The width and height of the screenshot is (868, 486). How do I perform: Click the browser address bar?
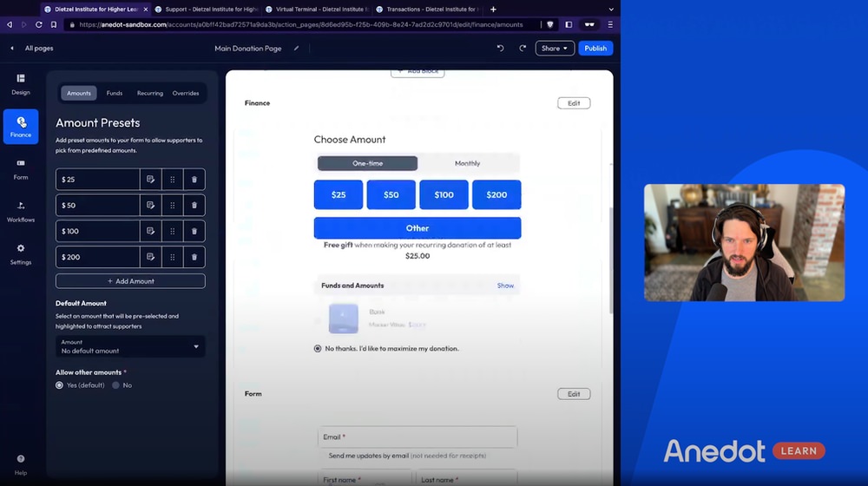[x=302, y=24]
